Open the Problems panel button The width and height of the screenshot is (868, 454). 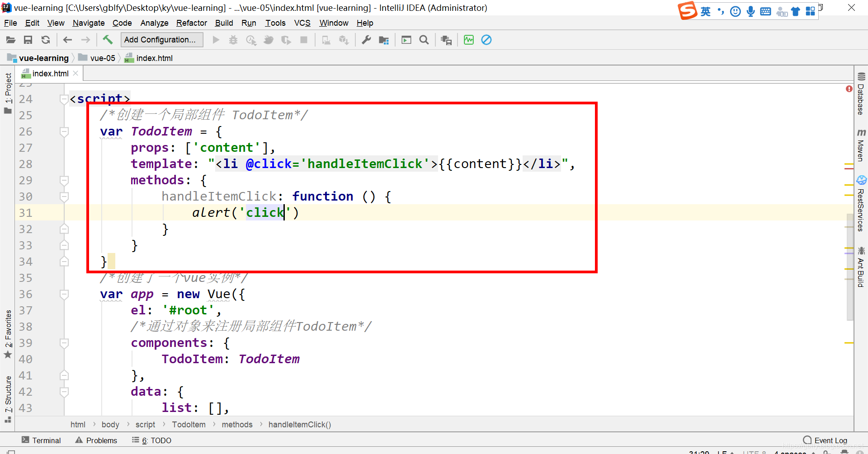[x=96, y=440]
